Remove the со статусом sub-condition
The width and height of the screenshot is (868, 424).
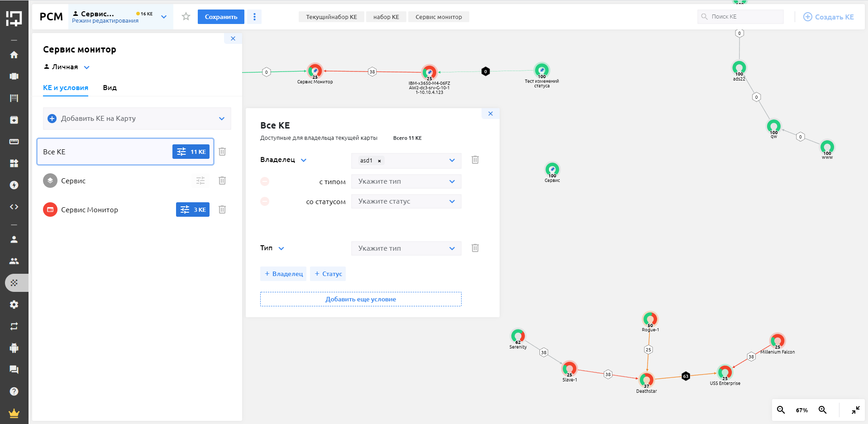pyautogui.click(x=265, y=201)
